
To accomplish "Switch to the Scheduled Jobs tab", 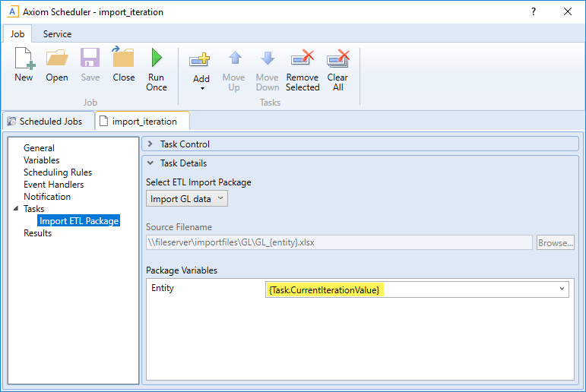I will point(49,121).
